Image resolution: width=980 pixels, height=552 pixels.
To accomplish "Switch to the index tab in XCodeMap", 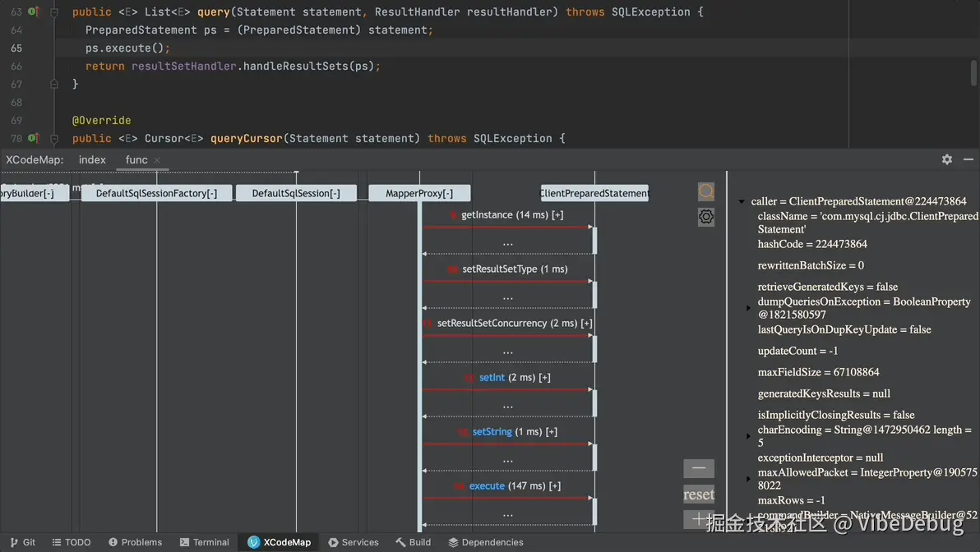I will [x=92, y=160].
